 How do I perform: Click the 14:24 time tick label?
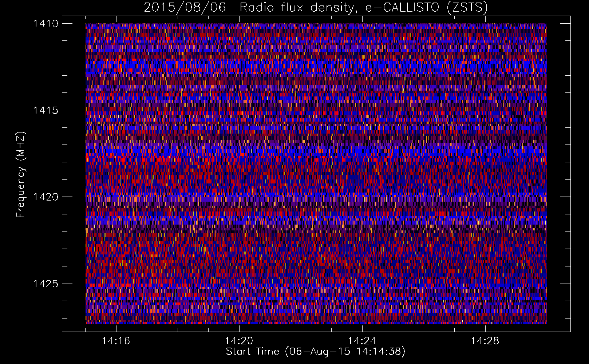click(x=362, y=341)
